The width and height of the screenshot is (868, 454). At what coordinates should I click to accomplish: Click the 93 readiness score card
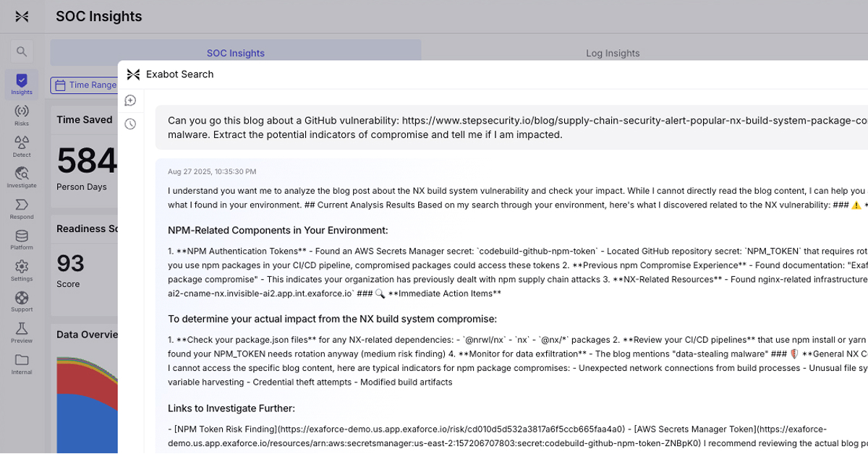pos(84,265)
